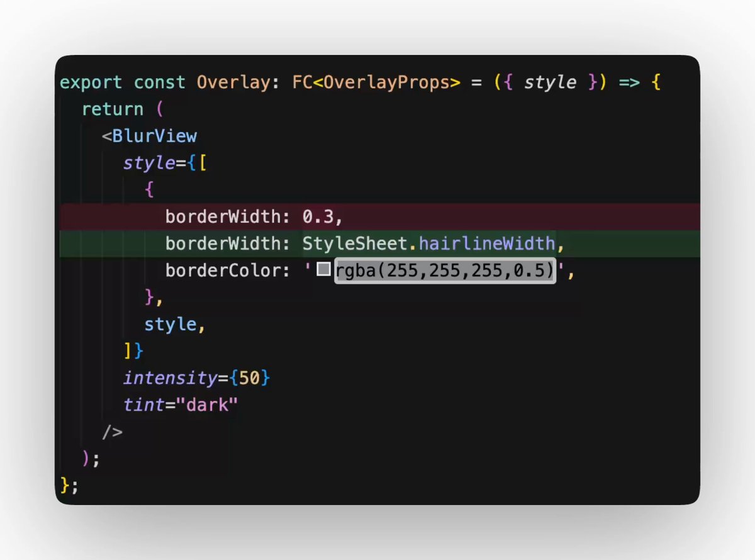Click the standalone style, array entry

[x=176, y=325]
